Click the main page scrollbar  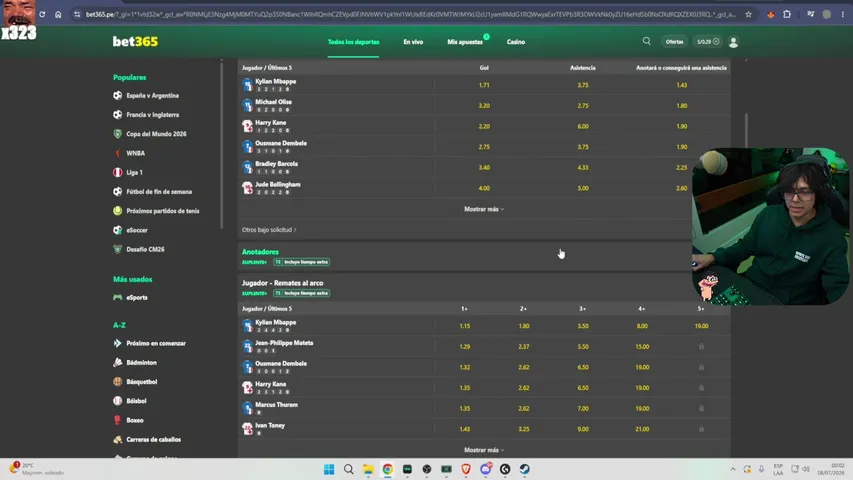tap(746, 131)
